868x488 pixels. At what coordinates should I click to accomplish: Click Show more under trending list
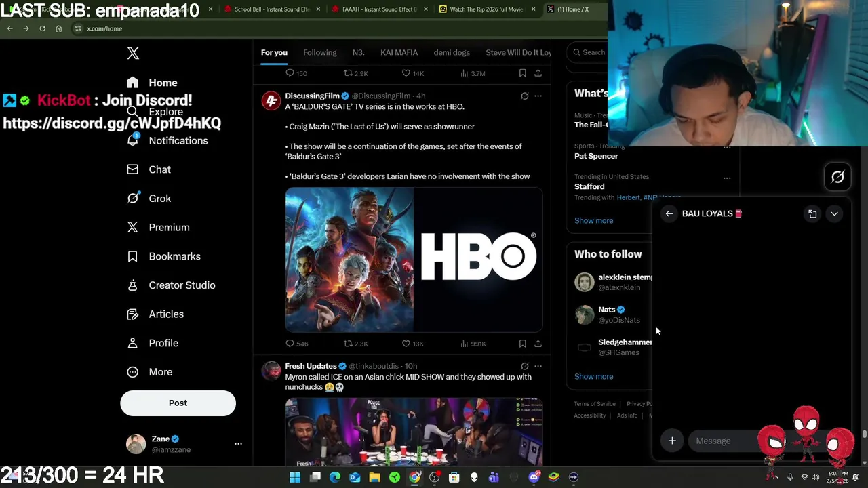click(x=593, y=220)
